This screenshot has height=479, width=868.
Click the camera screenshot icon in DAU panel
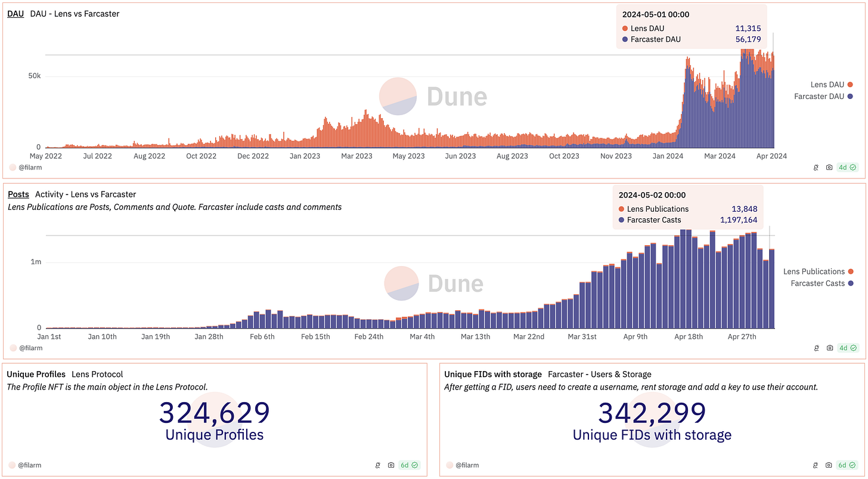click(829, 168)
